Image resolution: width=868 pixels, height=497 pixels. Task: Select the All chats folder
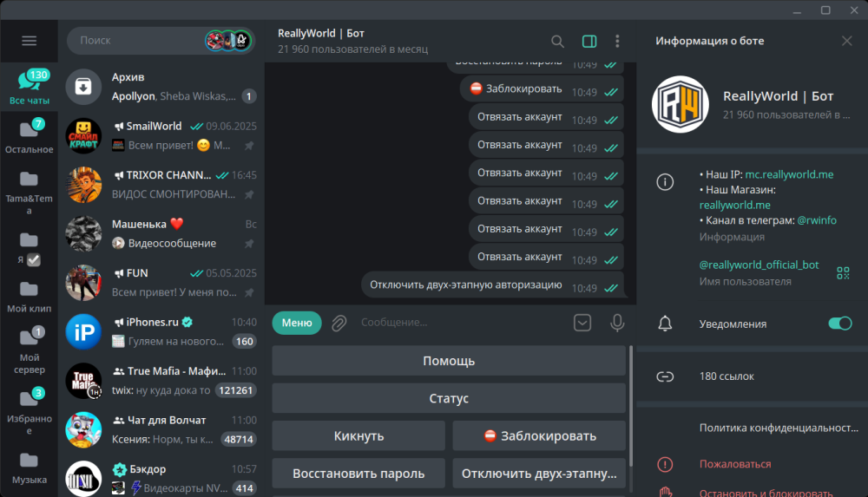[30, 88]
